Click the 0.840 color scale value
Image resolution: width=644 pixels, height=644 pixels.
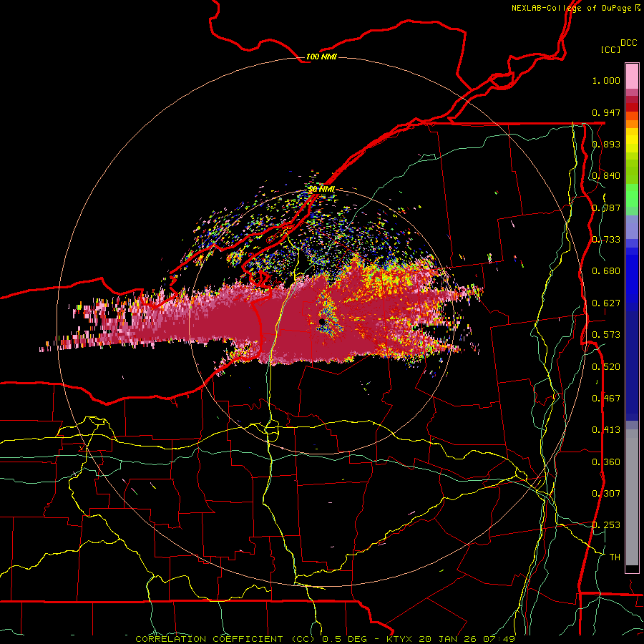(606, 176)
